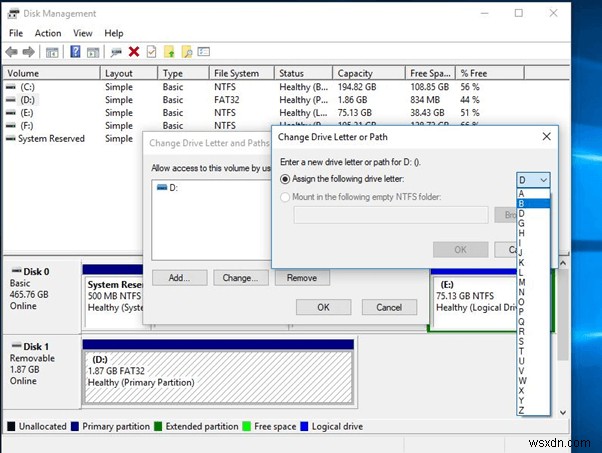Select the (E:) volume drive icon
Screen dimensions: 602x453
point(11,113)
